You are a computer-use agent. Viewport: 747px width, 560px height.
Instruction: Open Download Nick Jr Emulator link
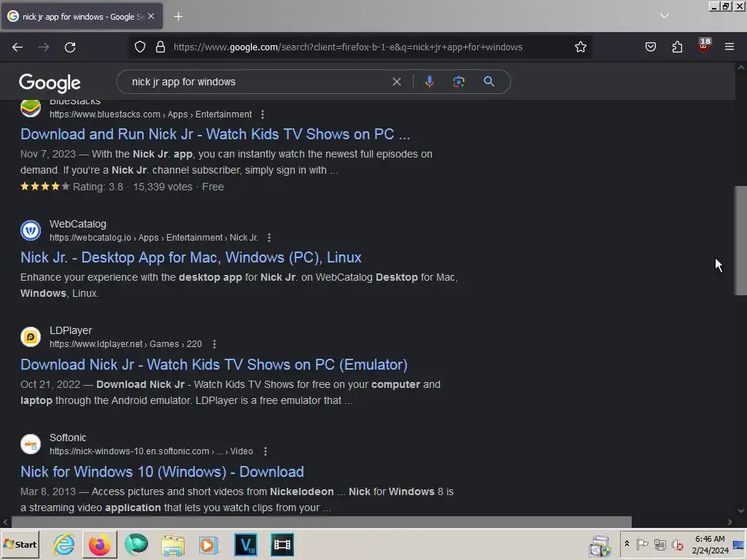214,365
